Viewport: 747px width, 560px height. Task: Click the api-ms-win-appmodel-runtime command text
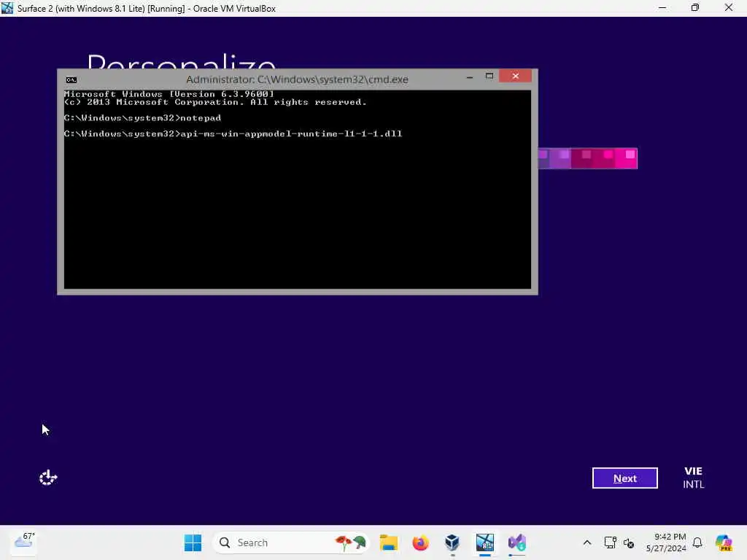tap(291, 134)
